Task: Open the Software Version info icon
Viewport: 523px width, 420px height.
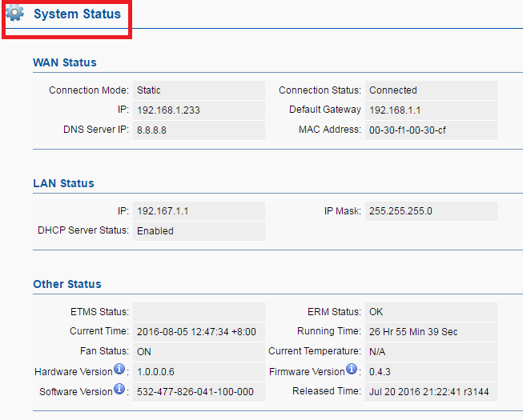Action: tap(119, 389)
